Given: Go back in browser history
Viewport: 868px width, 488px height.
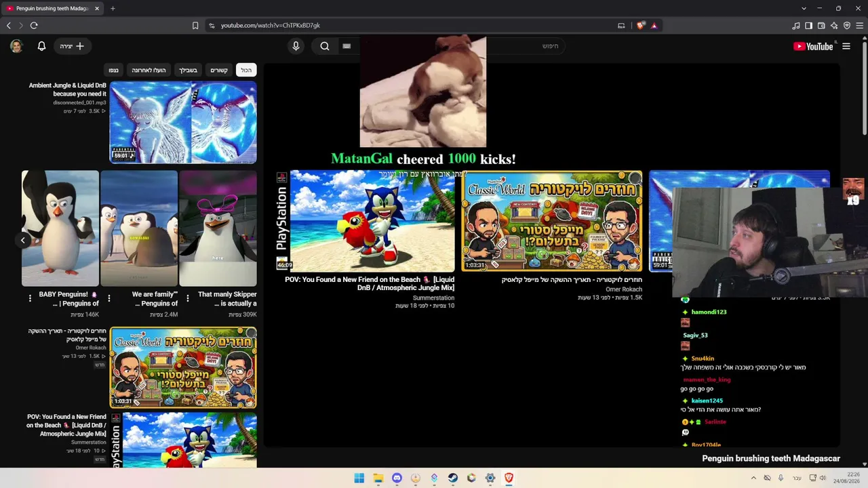Looking at the screenshot, I should (9, 26).
